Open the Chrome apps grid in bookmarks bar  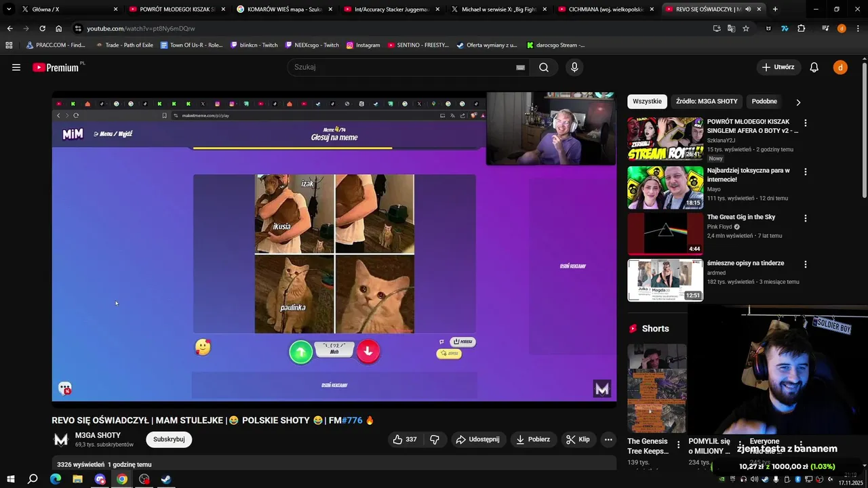(9, 45)
